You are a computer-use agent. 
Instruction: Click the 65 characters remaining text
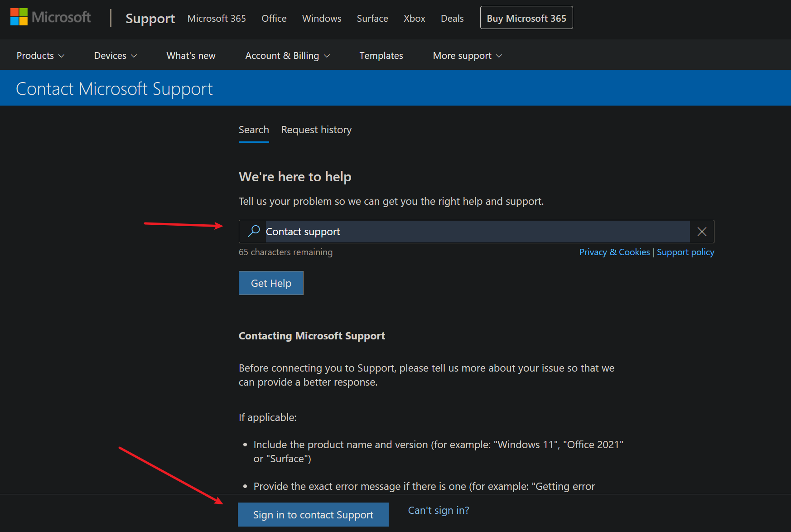pyautogui.click(x=285, y=252)
